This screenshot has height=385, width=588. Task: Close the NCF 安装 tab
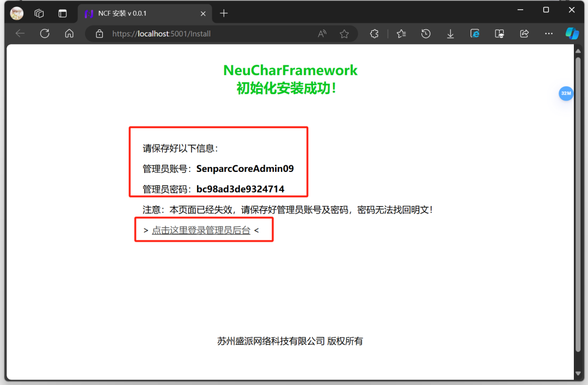click(203, 14)
